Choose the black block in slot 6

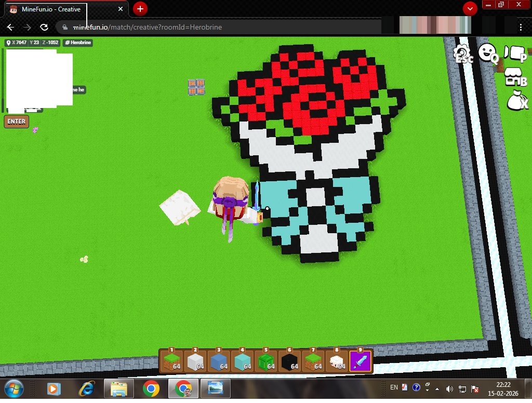(289, 361)
